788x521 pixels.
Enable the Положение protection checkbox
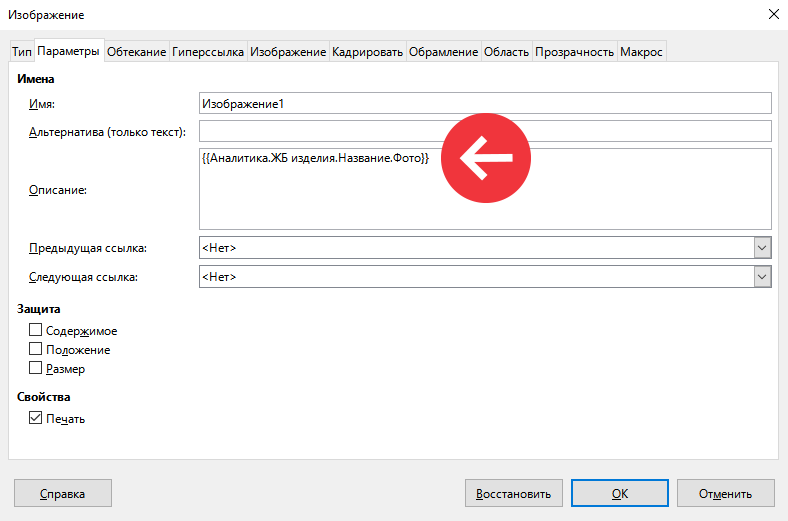pos(35,349)
